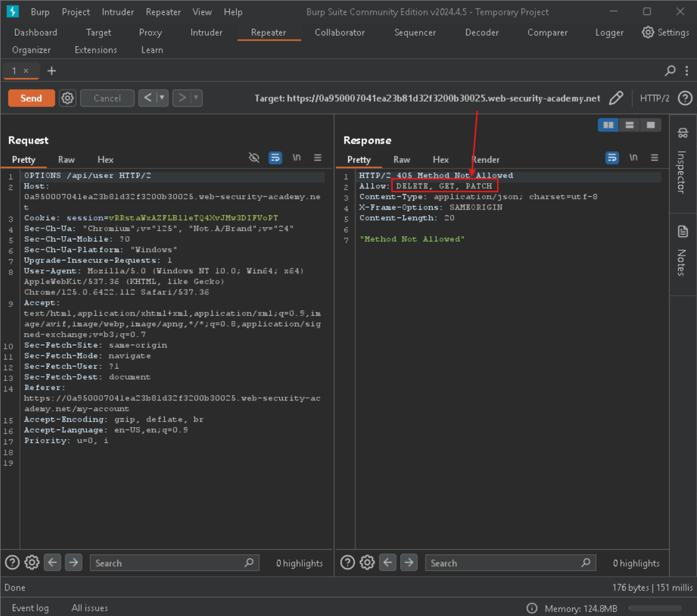Click the search magnifier in tab bar
The height and width of the screenshot is (616, 697).
pyautogui.click(x=670, y=71)
